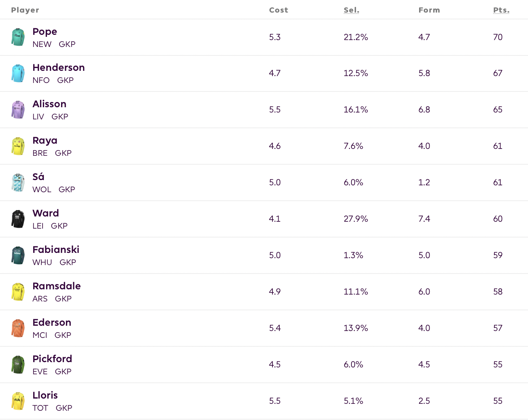
Task: Click Alisson's Liverpool jersey icon
Action: tap(18, 110)
